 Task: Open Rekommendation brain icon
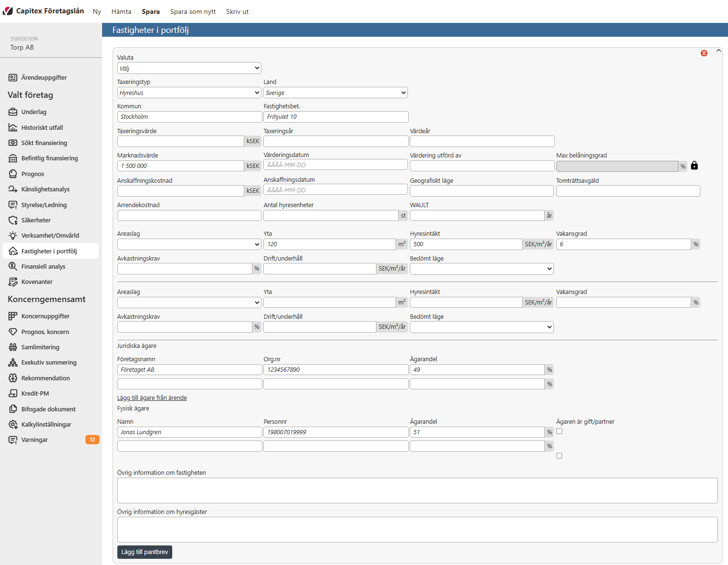pos(13,378)
